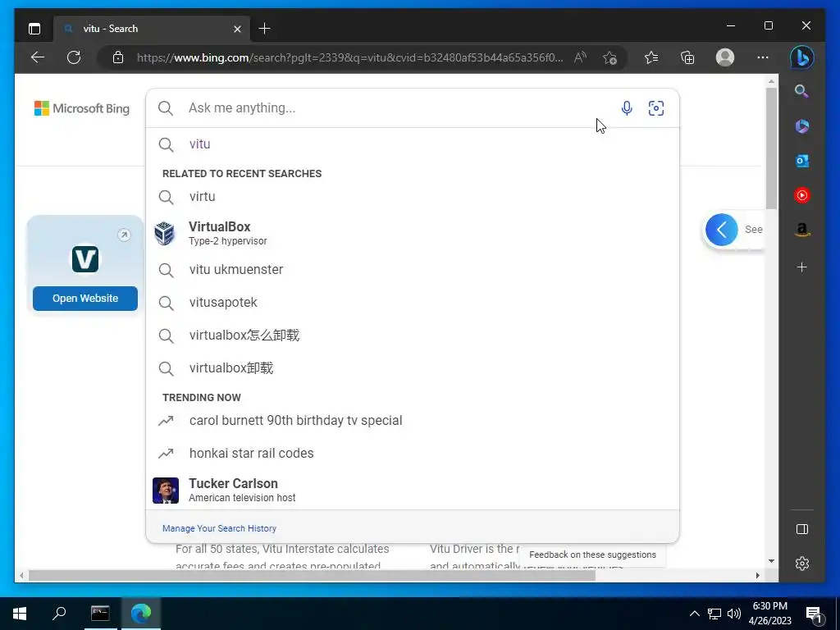The height and width of the screenshot is (630, 840).
Task: Open Amazon from the sidebar
Action: pos(802,230)
